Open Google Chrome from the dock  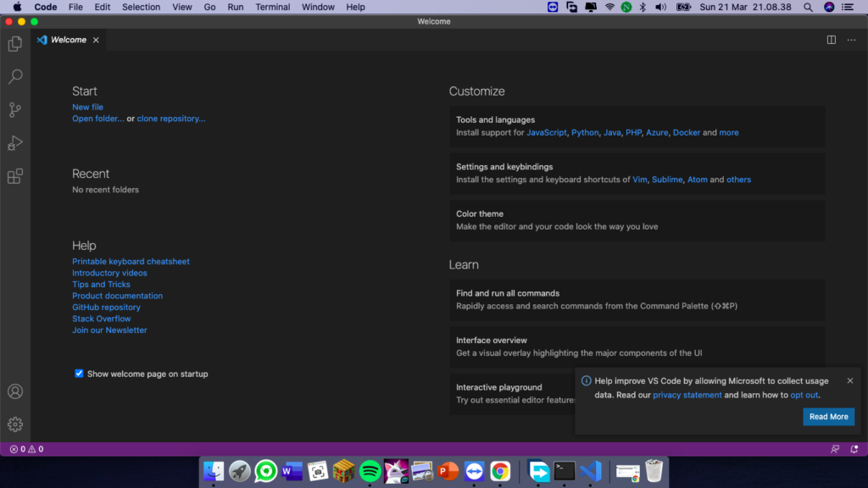pos(500,471)
